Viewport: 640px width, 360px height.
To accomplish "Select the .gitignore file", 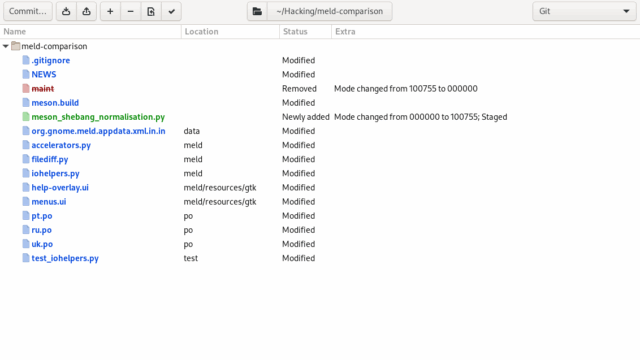I will click(x=51, y=60).
